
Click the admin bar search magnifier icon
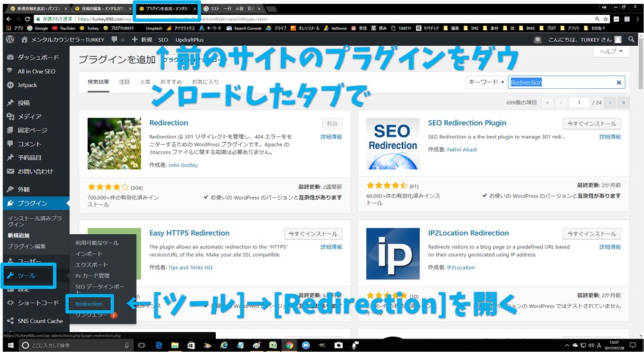(631, 39)
